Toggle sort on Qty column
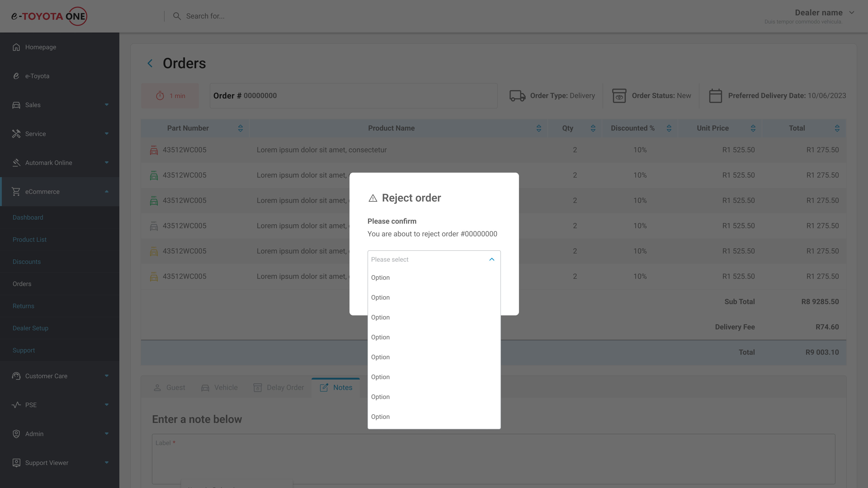The image size is (868, 488). (x=593, y=128)
